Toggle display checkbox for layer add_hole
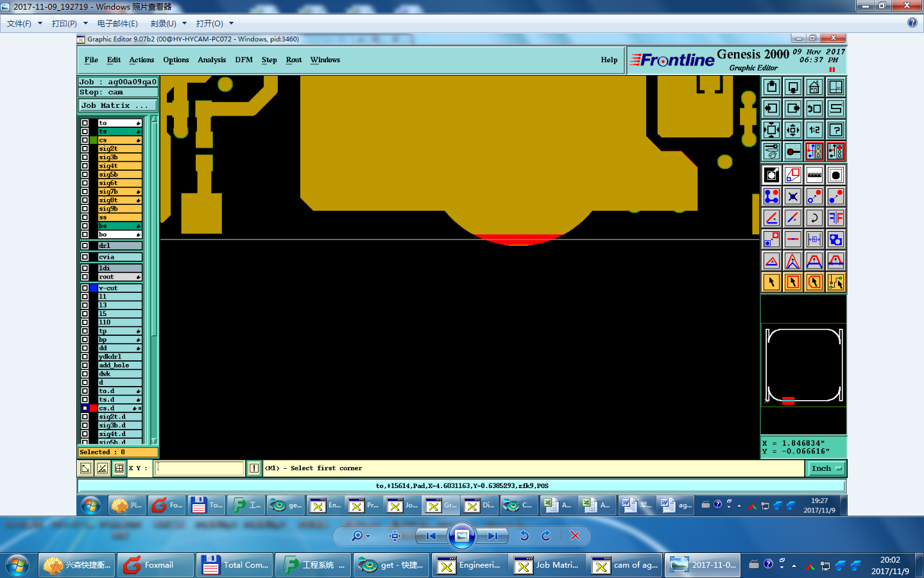Image resolution: width=924 pixels, height=578 pixels. click(85, 365)
